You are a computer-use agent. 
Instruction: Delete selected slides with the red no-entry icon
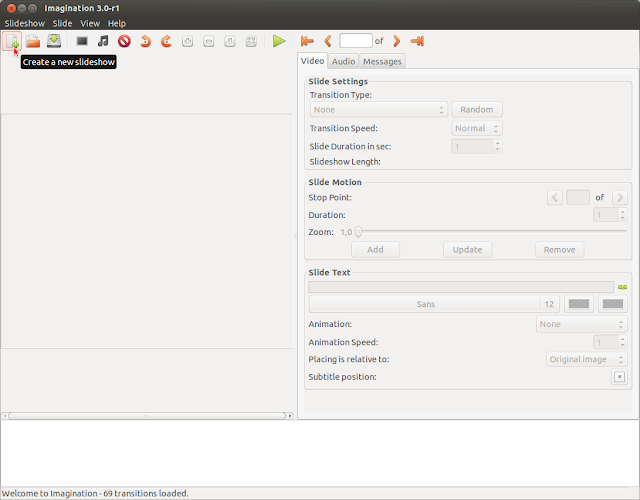tap(124, 41)
